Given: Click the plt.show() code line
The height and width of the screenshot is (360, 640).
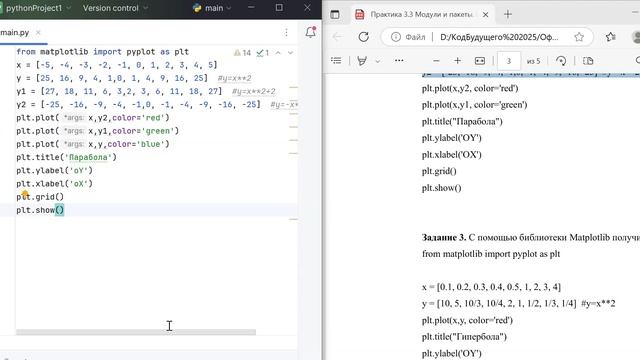Looking at the screenshot, I should [x=40, y=210].
